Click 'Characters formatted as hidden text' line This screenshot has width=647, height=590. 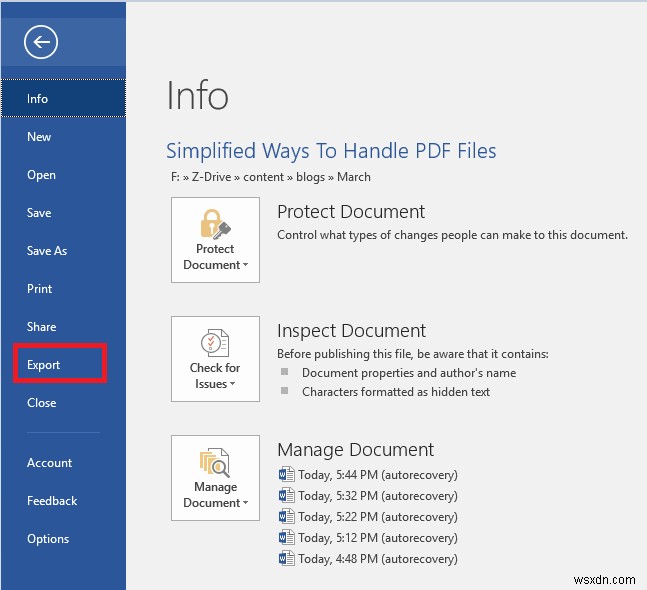(396, 392)
